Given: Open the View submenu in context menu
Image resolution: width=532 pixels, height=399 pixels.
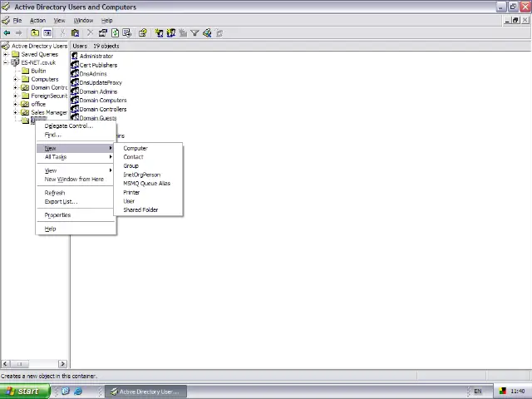Looking at the screenshot, I should 75,170.
